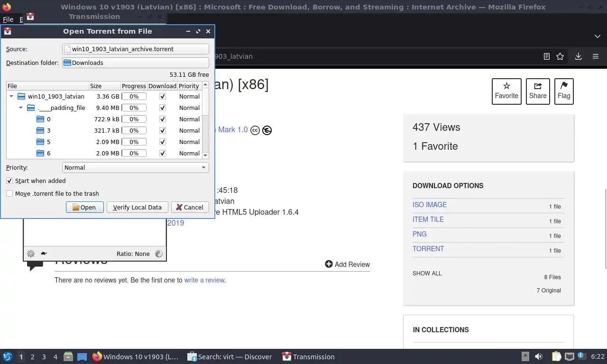Screen dimensions: 607x364
Task: Open PNG download option
Action: [420, 234]
